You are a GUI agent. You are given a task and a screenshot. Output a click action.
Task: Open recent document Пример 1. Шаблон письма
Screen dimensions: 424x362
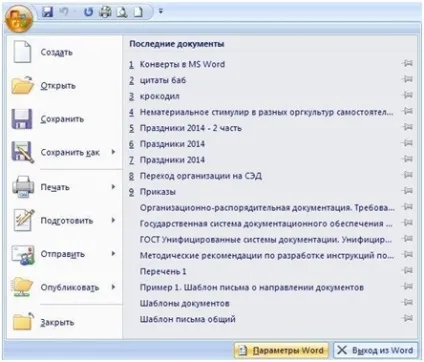coord(251,287)
